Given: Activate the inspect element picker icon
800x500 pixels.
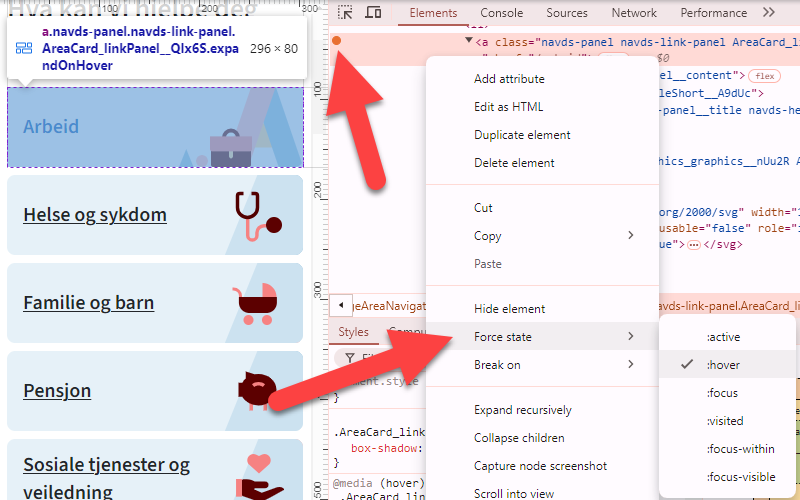Looking at the screenshot, I should click(x=345, y=12).
